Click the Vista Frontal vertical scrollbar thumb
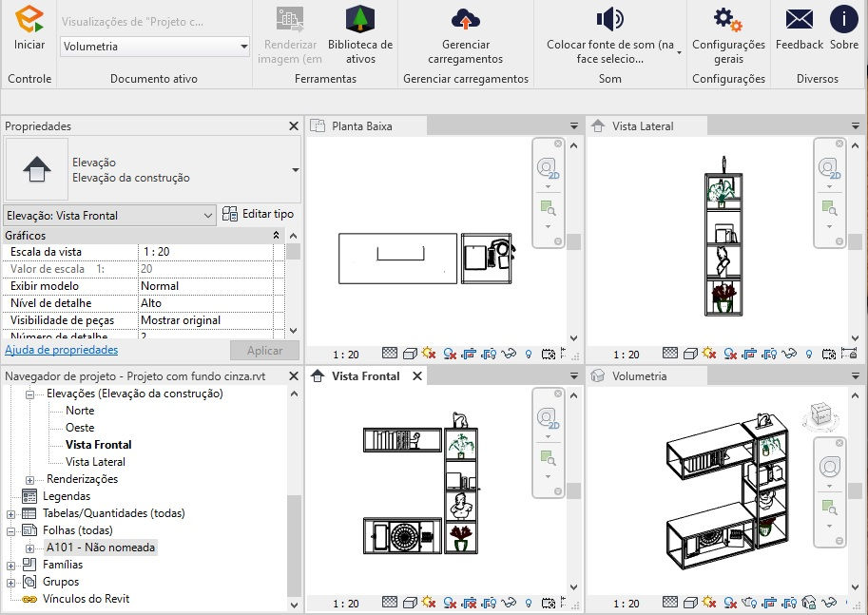868x615 pixels. (574, 491)
